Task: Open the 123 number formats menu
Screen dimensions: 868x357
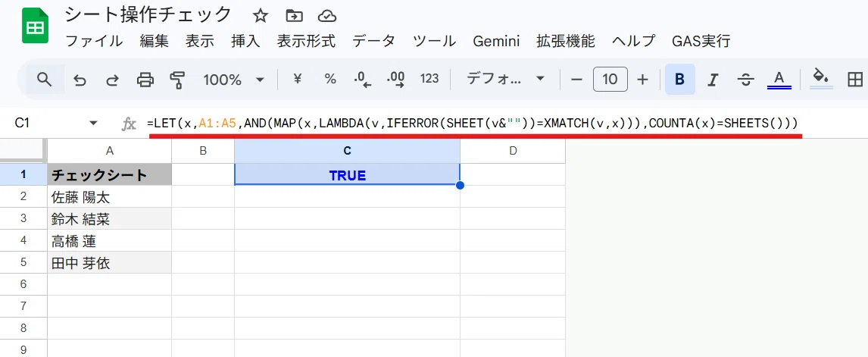Action: (429, 80)
